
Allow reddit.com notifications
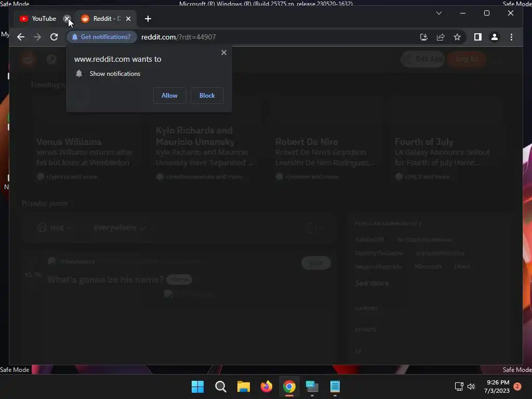coord(169,96)
